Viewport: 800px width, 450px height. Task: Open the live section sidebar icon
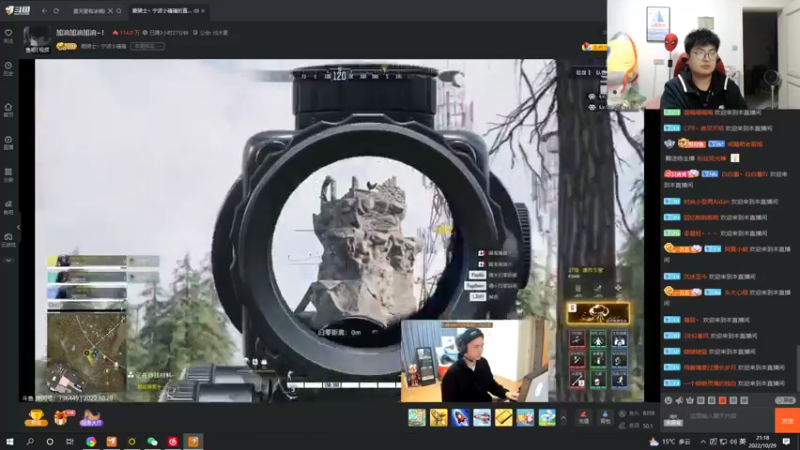click(8, 142)
